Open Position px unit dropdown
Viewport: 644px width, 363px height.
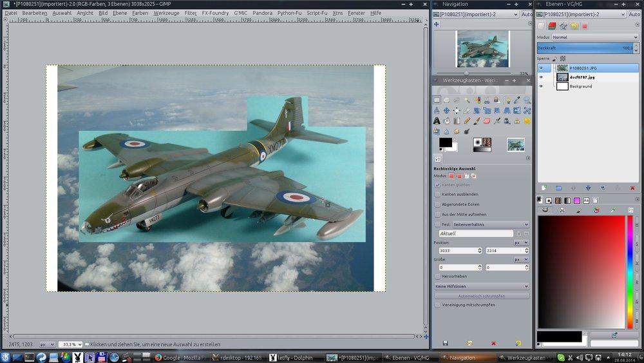[x=521, y=242]
